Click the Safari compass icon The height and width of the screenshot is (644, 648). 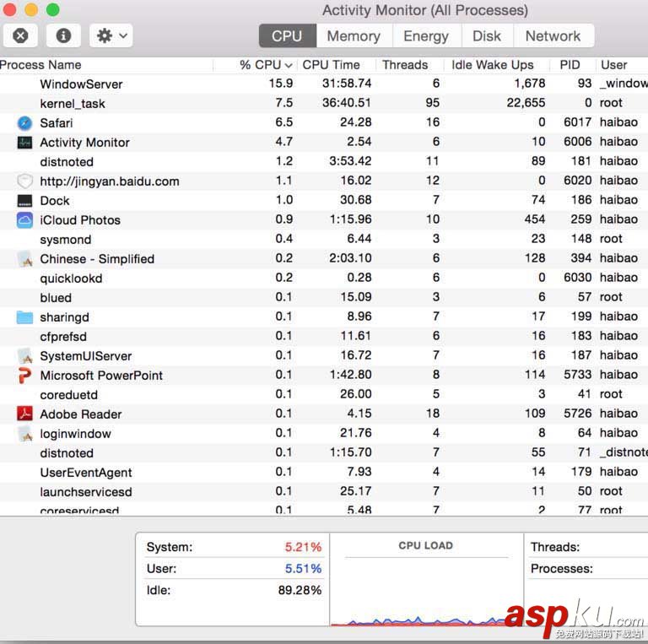tap(24, 122)
